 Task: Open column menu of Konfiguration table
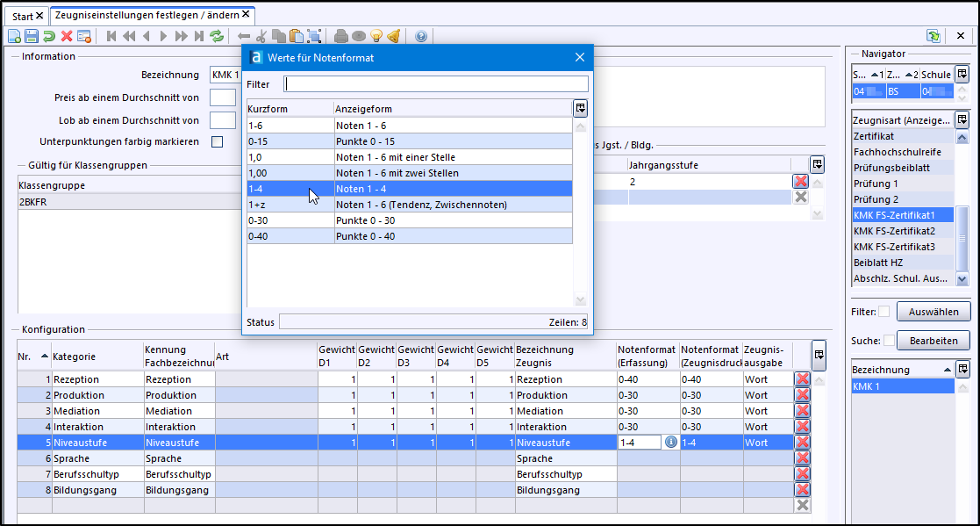(818, 355)
